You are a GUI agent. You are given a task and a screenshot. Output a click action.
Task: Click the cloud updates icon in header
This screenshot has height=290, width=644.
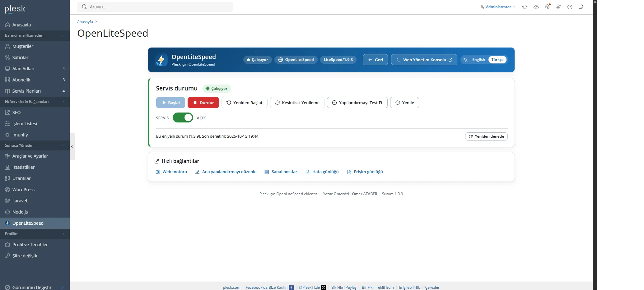(x=536, y=7)
